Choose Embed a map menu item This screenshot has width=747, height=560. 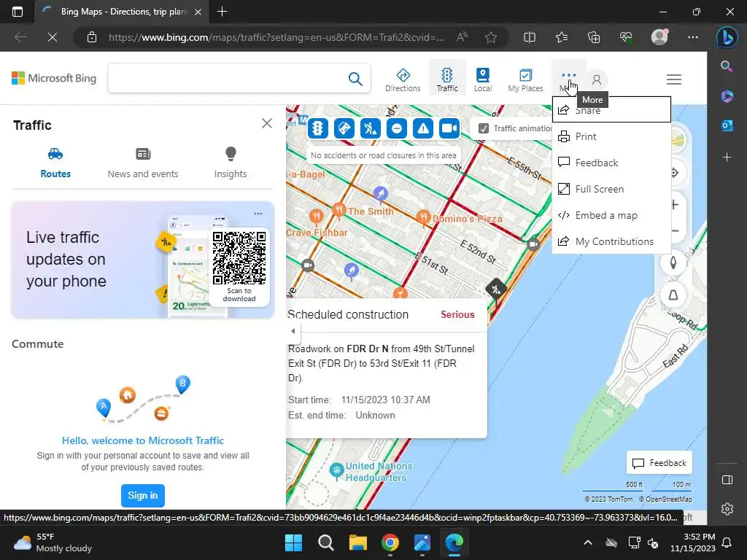click(x=611, y=215)
